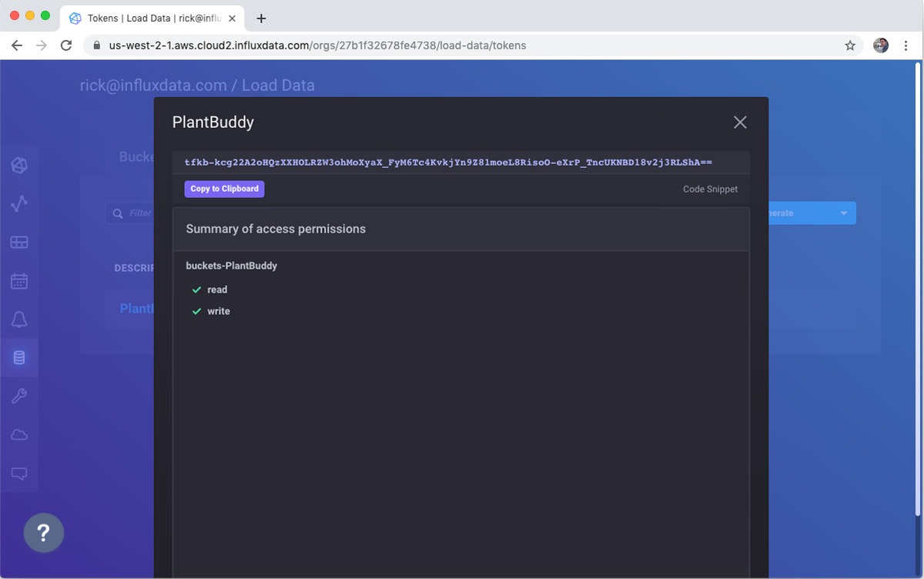
Task: Select the Load Data database icon
Action: 19,357
